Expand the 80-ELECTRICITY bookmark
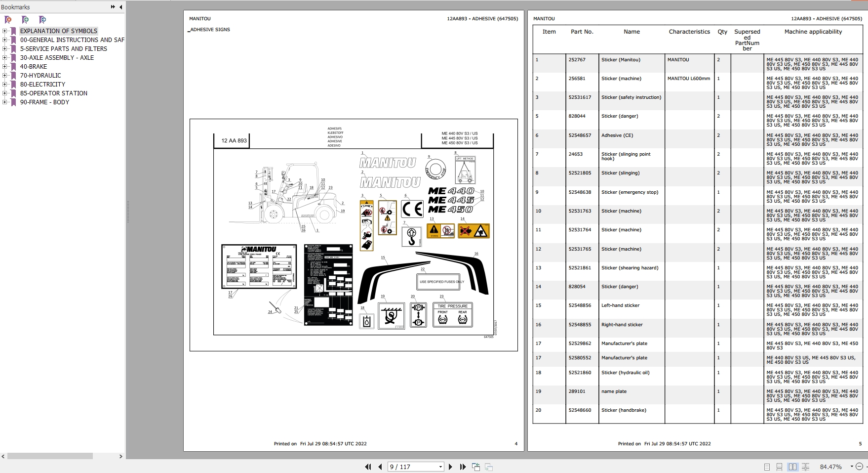868x473 pixels. 5,84
